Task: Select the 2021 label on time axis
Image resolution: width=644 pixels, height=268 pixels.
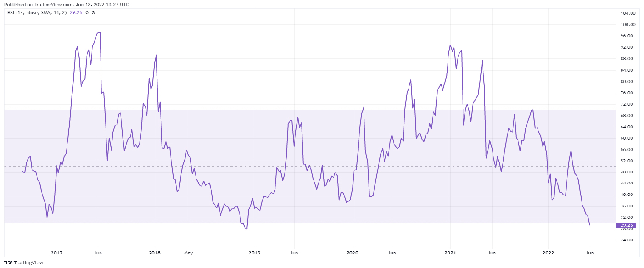Action: pyautogui.click(x=450, y=252)
